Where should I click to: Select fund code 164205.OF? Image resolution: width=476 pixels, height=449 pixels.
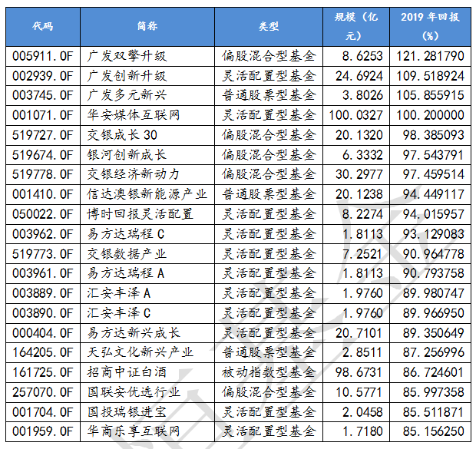pos(43,352)
